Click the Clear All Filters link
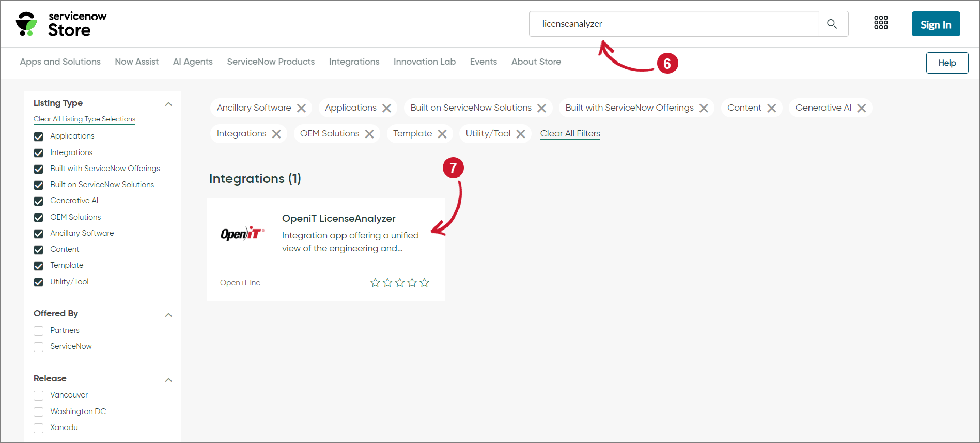 (570, 133)
